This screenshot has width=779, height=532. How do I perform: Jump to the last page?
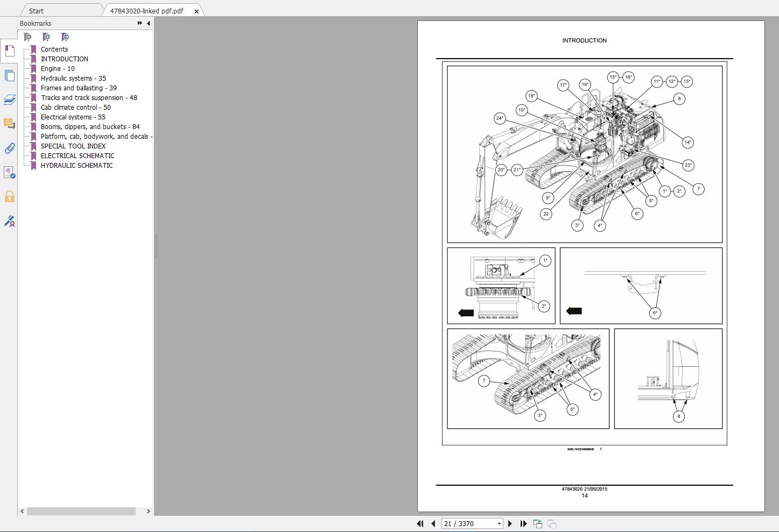click(x=523, y=523)
